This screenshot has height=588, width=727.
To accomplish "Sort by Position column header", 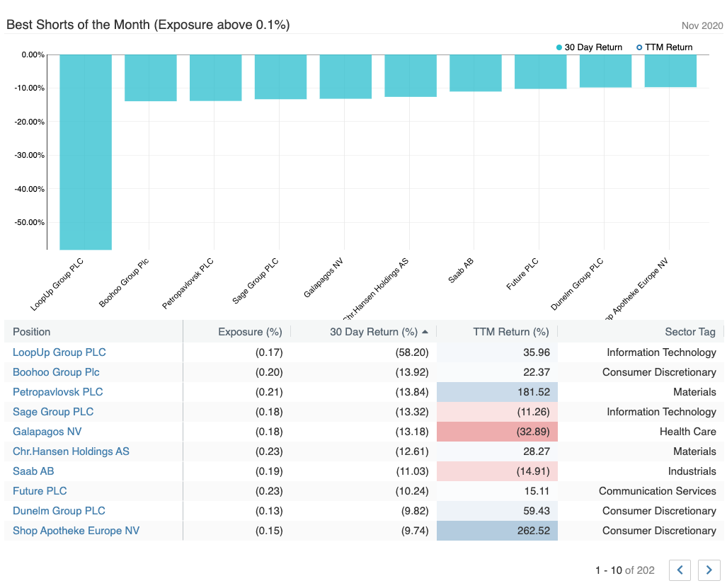I will 32,332.
